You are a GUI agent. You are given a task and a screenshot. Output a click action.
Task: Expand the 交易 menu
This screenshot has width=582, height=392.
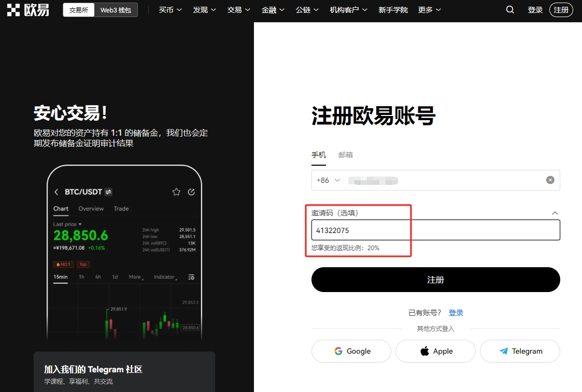point(238,10)
